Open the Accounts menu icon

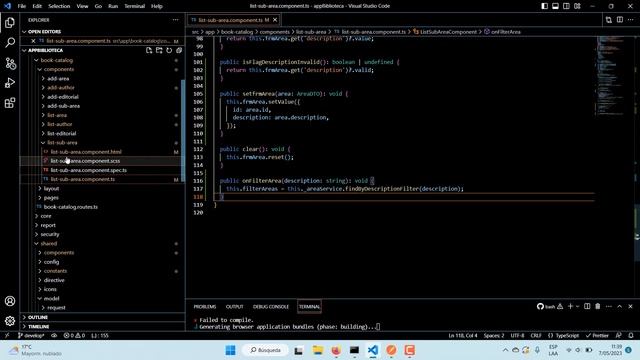point(10,301)
